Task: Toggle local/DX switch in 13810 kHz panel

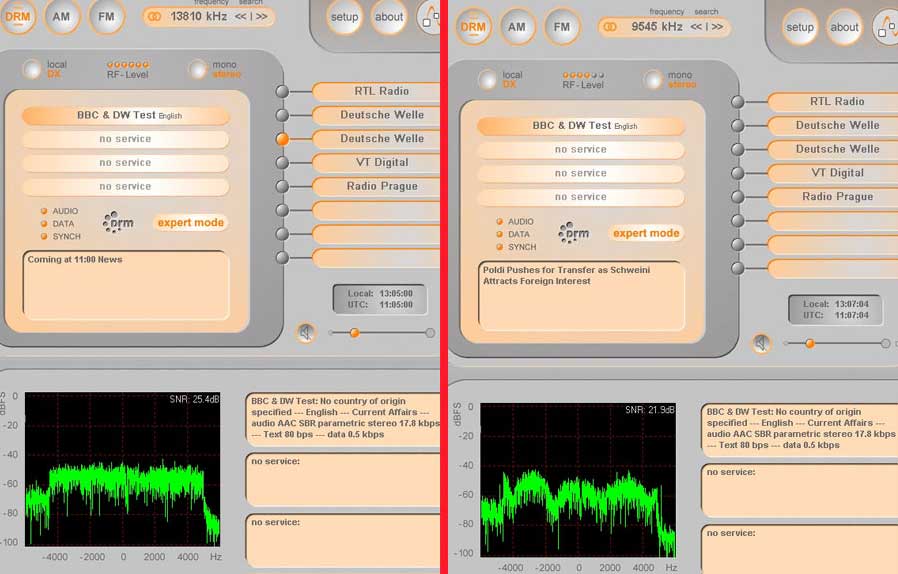Action: point(32,69)
